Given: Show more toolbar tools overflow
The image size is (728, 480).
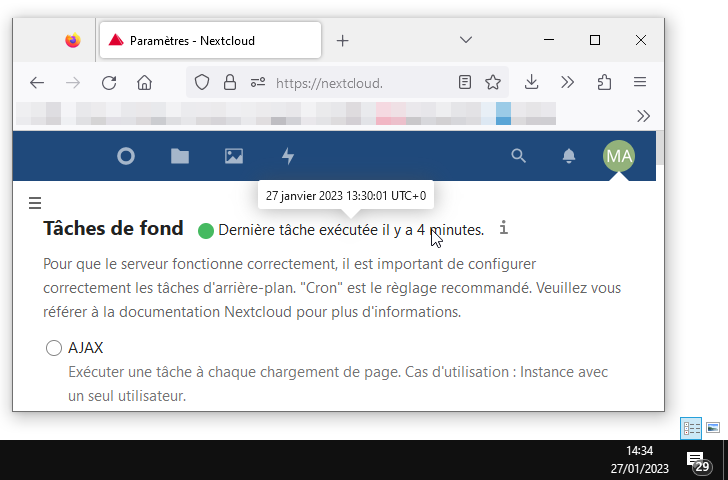Looking at the screenshot, I should point(567,83).
